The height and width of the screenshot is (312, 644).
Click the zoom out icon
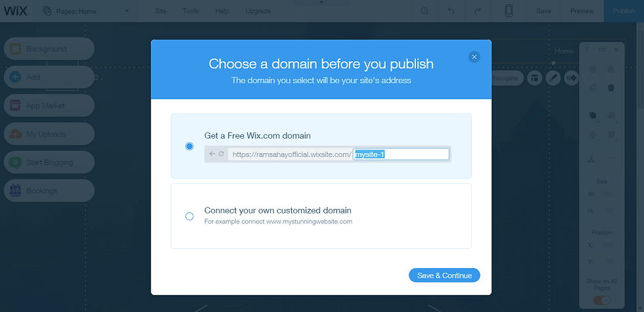(425, 11)
